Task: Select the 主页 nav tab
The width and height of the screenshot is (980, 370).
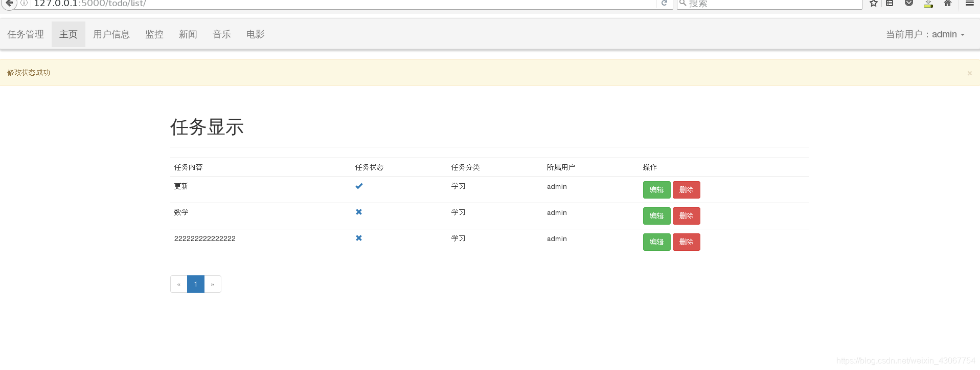Action: coord(69,34)
